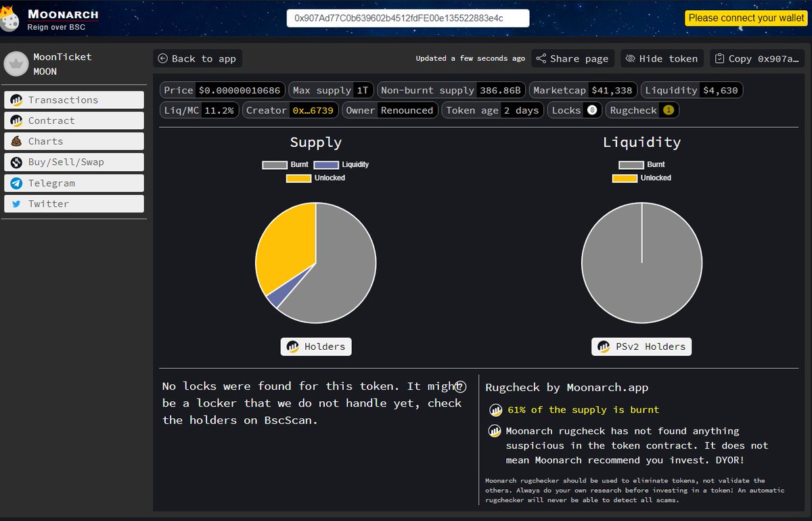812x521 pixels.
Task: Click the Locks count badge
Action: point(592,110)
